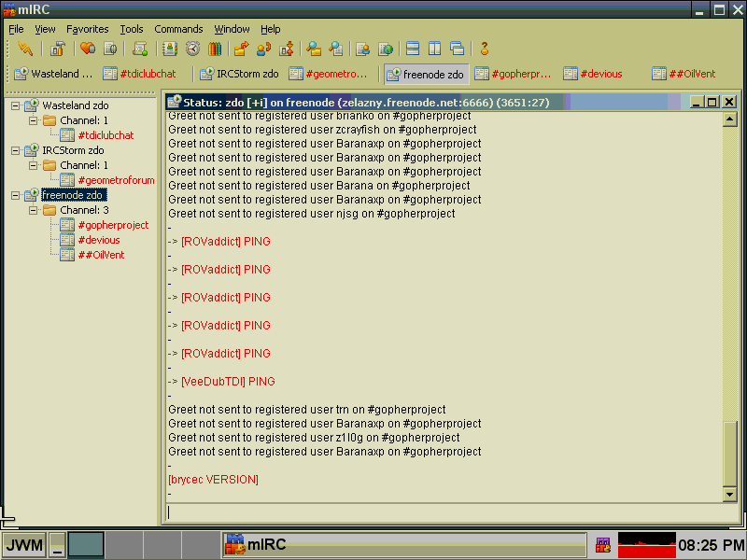
Task: Click the Connect lightning bolt toolbar icon
Action: [25, 49]
